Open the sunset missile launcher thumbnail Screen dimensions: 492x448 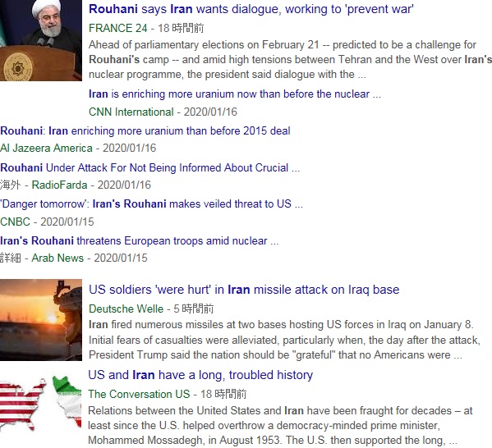41,320
